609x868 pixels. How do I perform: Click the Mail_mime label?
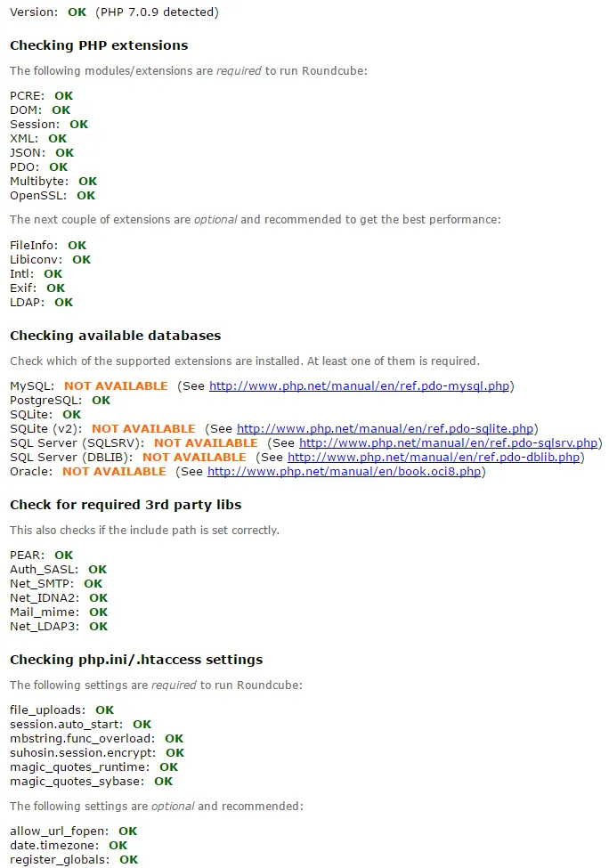[45, 612]
